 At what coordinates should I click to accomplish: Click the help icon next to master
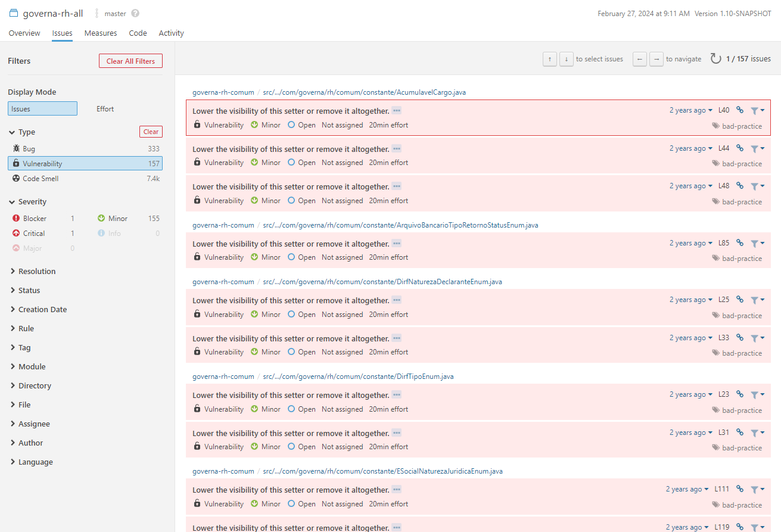click(135, 13)
